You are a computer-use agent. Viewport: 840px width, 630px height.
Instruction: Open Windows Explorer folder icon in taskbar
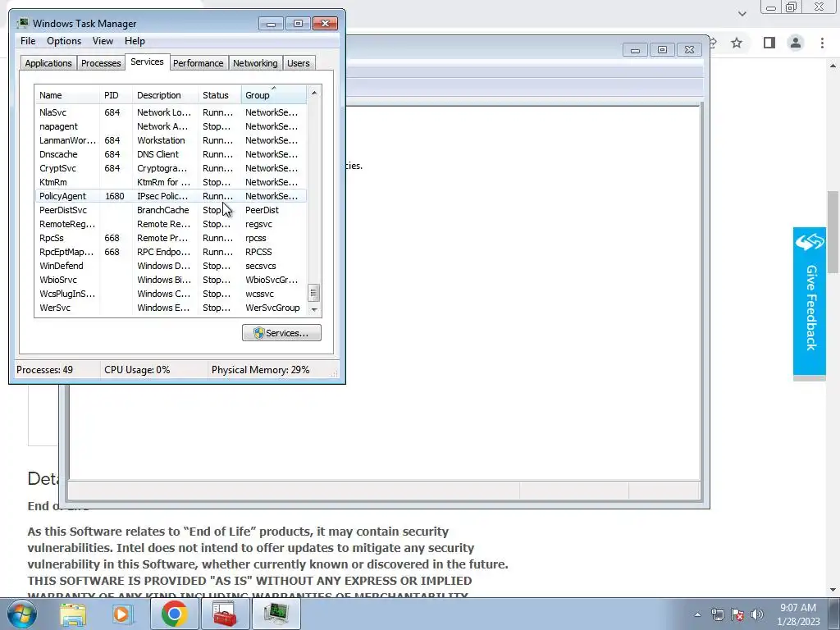tap(73, 614)
